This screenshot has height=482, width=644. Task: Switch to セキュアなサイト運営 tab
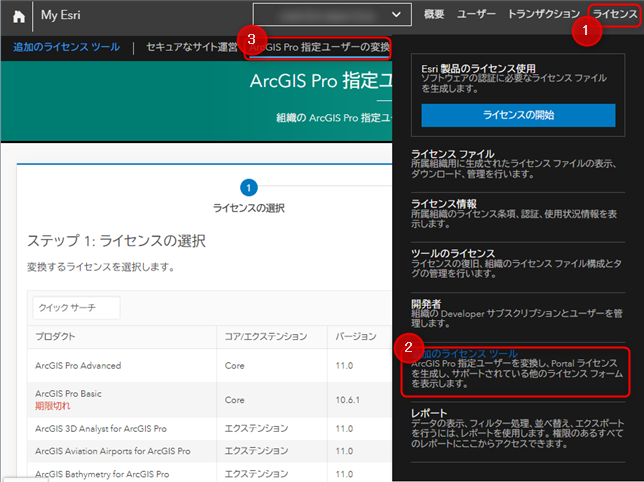point(192,47)
